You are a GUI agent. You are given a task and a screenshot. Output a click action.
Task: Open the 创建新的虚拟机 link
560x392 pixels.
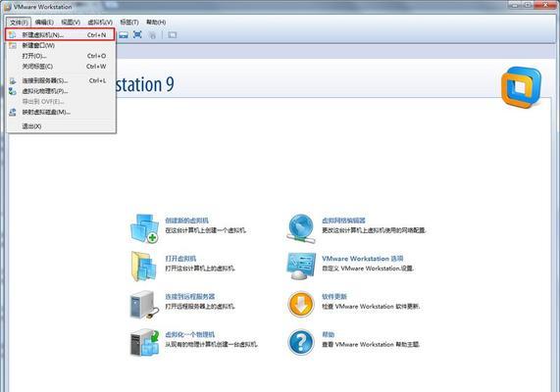(x=186, y=220)
